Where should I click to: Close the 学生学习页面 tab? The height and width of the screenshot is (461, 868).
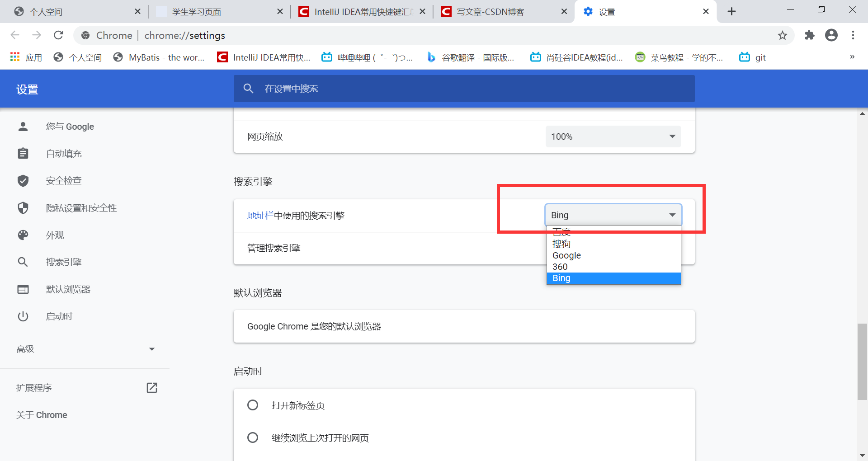coord(280,12)
